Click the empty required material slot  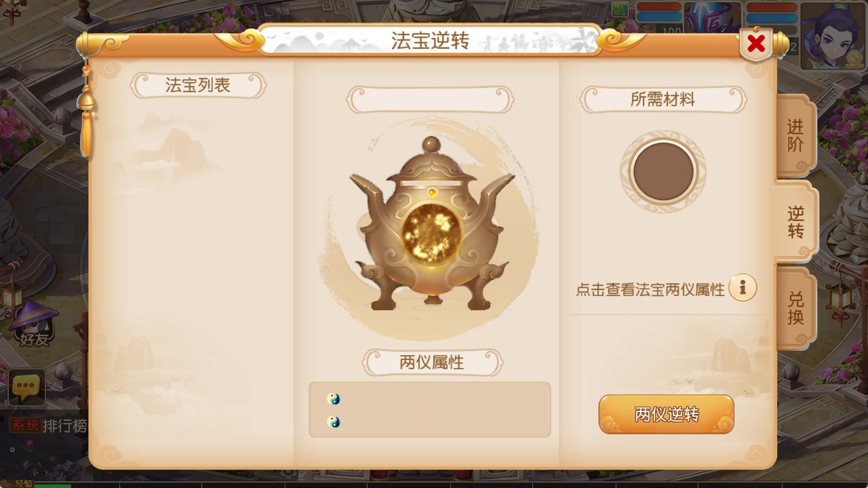(663, 171)
